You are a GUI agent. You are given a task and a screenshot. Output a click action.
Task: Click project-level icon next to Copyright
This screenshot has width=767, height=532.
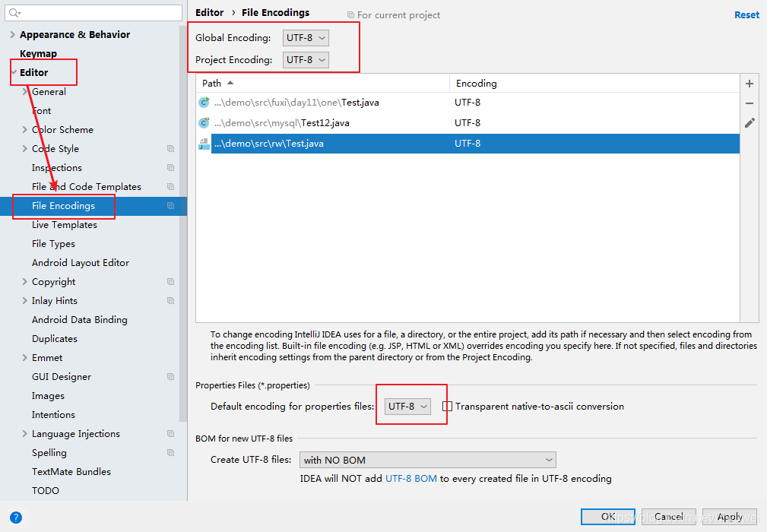(x=170, y=282)
